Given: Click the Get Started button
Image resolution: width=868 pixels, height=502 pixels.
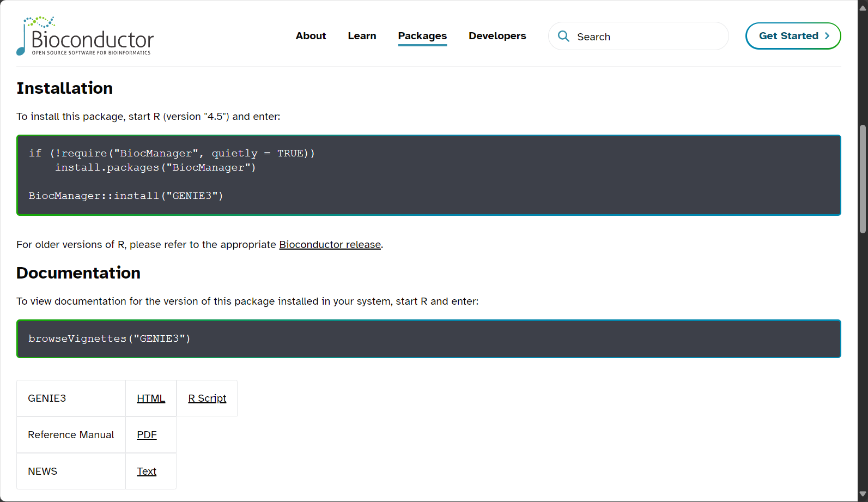Looking at the screenshot, I should tap(793, 36).
